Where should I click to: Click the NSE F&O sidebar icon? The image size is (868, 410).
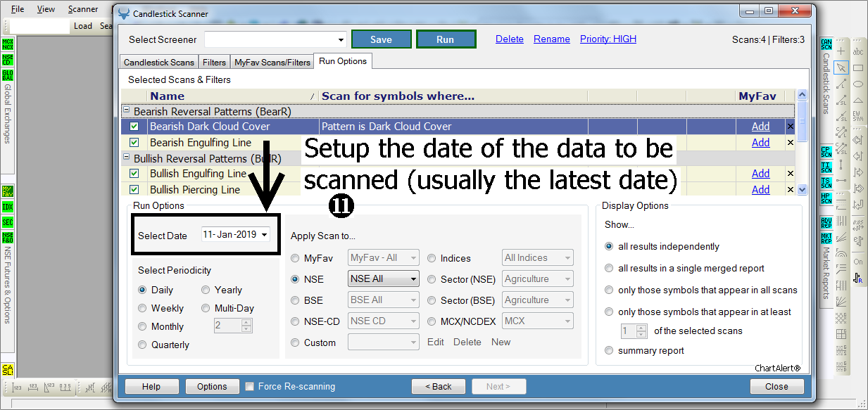[8, 238]
